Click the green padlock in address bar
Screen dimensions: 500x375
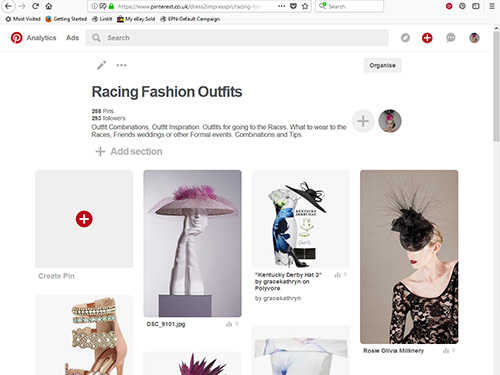pyautogui.click(x=111, y=6)
